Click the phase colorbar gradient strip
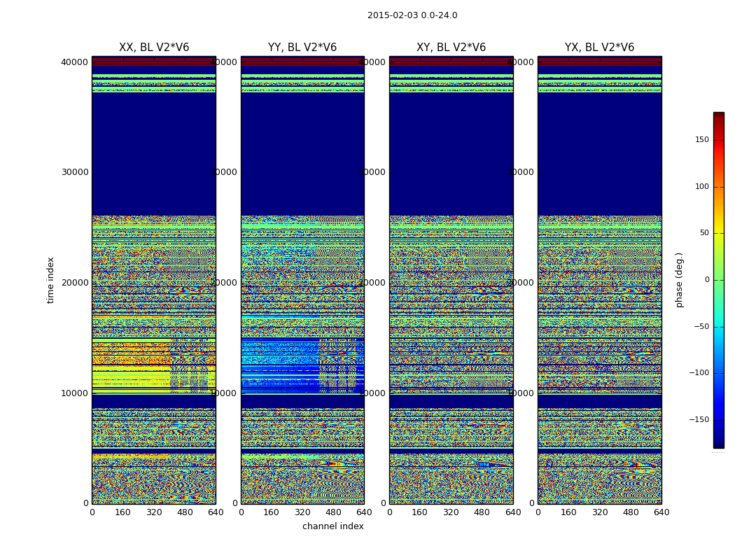 [719, 280]
